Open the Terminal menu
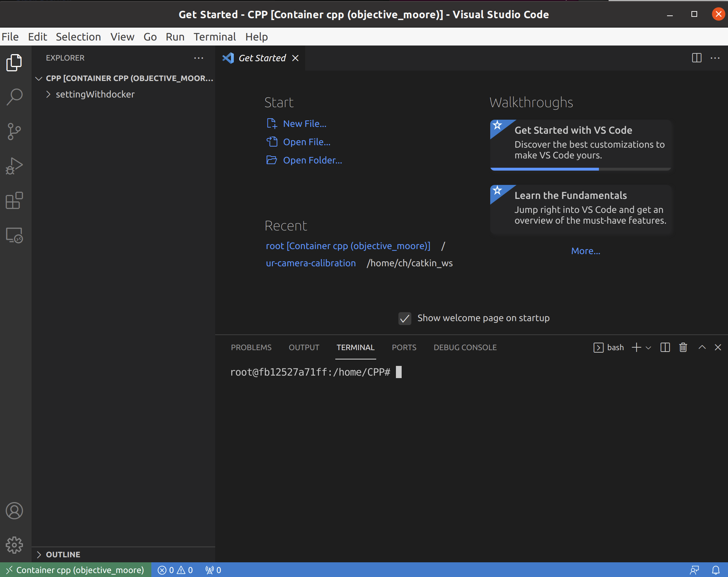 point(214,37)
